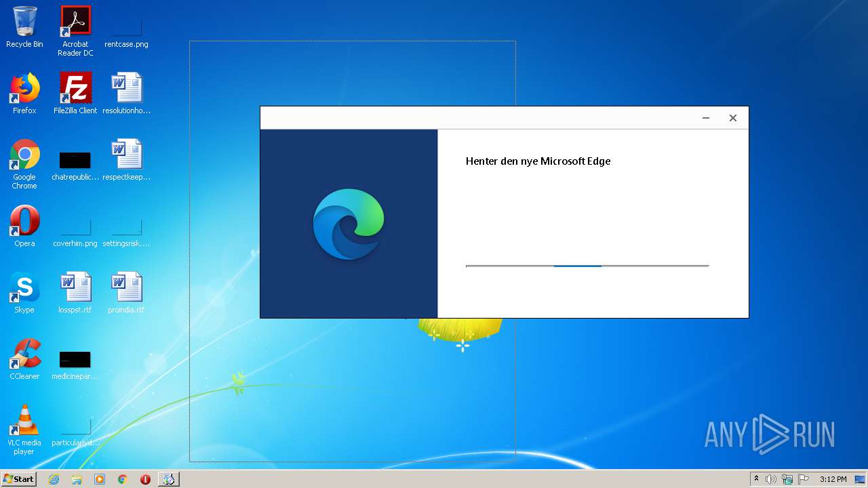Image resolution: width=868 pixels, height=488 pixels.
Task: Click the Show desktop button
Action: tap(860, 479)
